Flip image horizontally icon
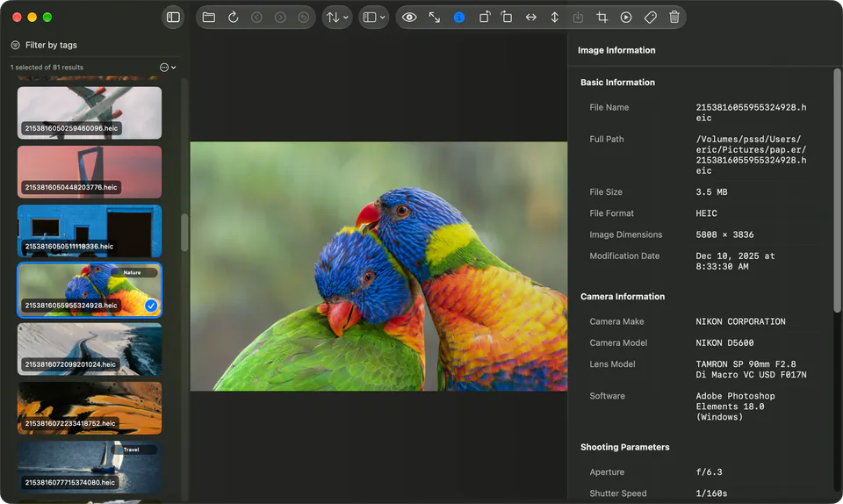843x504 pixels. [x=530, y=18]
